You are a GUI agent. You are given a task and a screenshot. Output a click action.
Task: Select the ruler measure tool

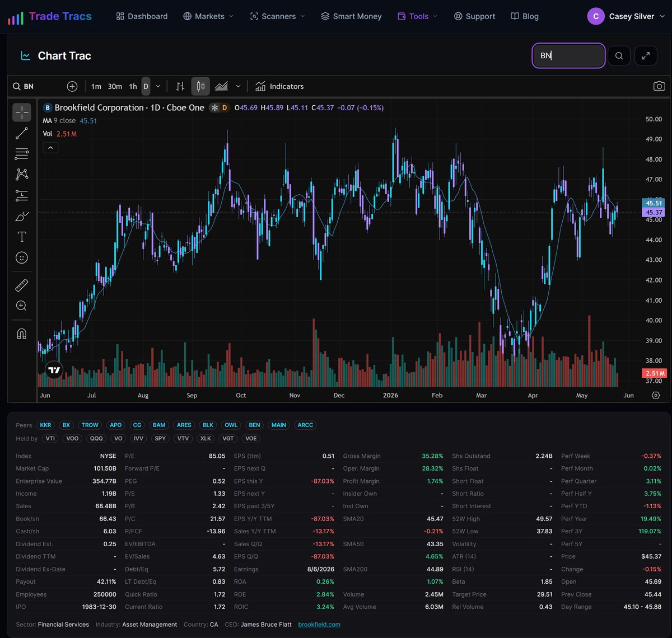point(22,285)
